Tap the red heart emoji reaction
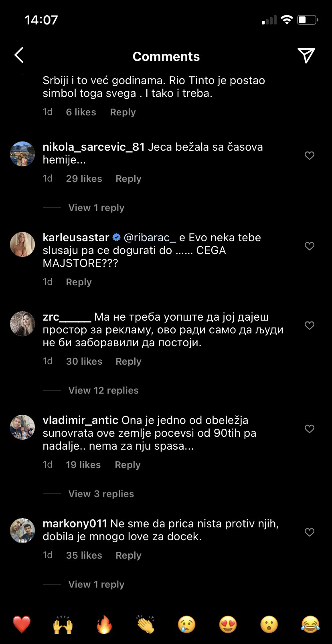The height and width of the screenshot is (644, 332). [x=22, y=624]
